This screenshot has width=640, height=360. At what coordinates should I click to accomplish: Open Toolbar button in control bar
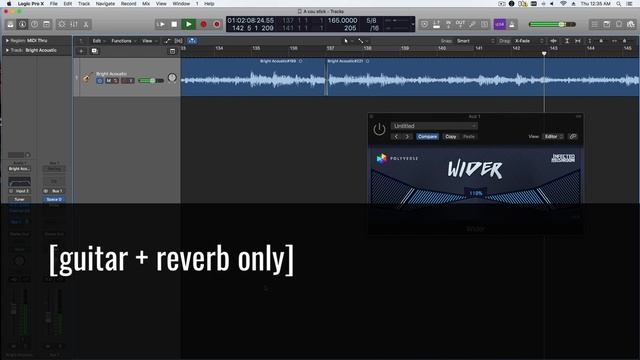click(47, 24)
